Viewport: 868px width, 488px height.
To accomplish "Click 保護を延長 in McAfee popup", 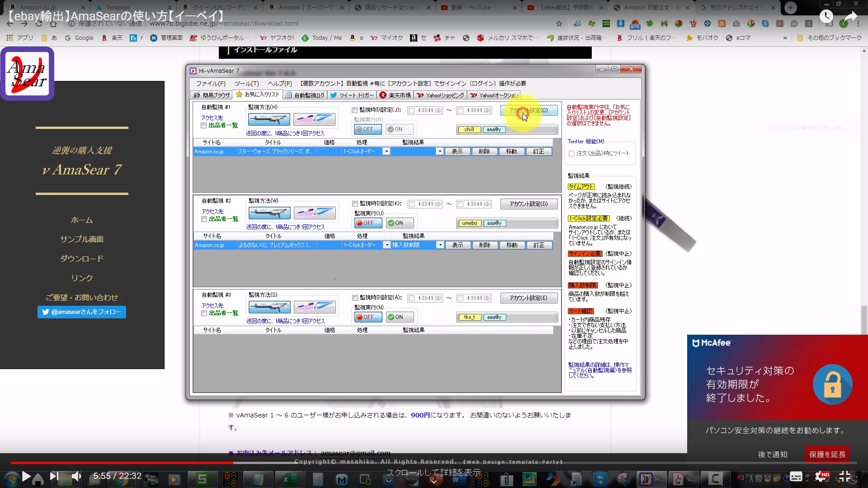I will pos(827,455).
